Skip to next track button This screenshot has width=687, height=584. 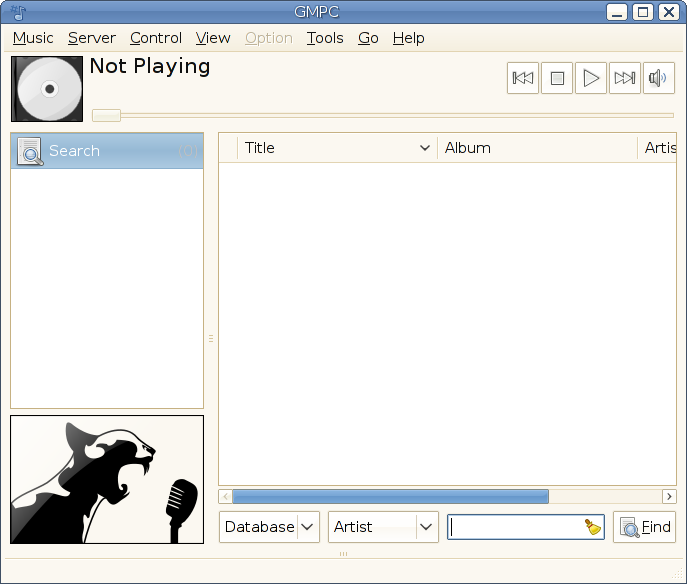(x=625, y=78)
